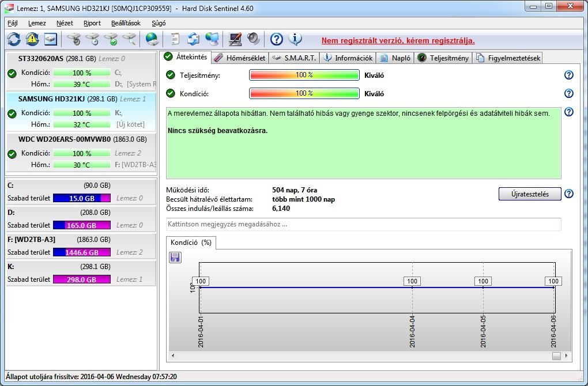Switch to the Teljesítmény tab
588x386 pixels.
443,58
